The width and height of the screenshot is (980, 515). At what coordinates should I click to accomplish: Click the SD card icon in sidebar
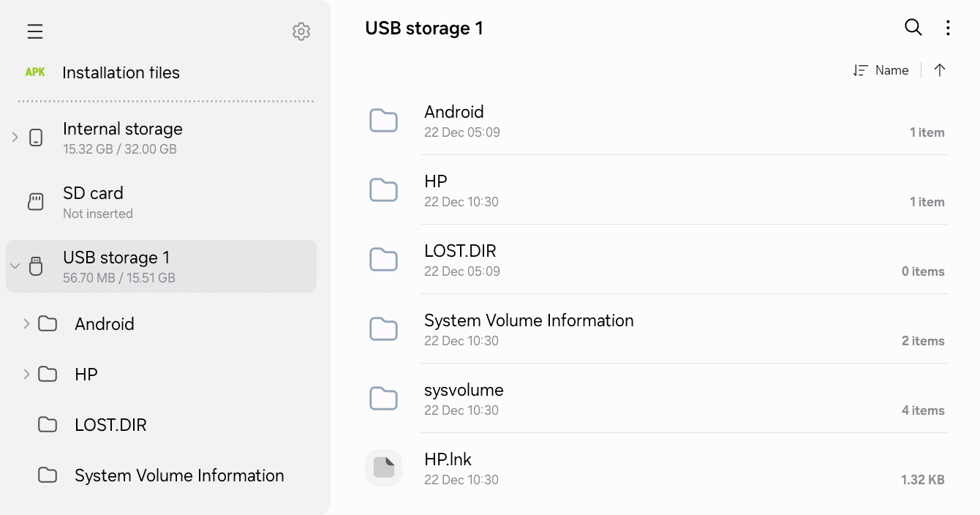coord(36,202)
